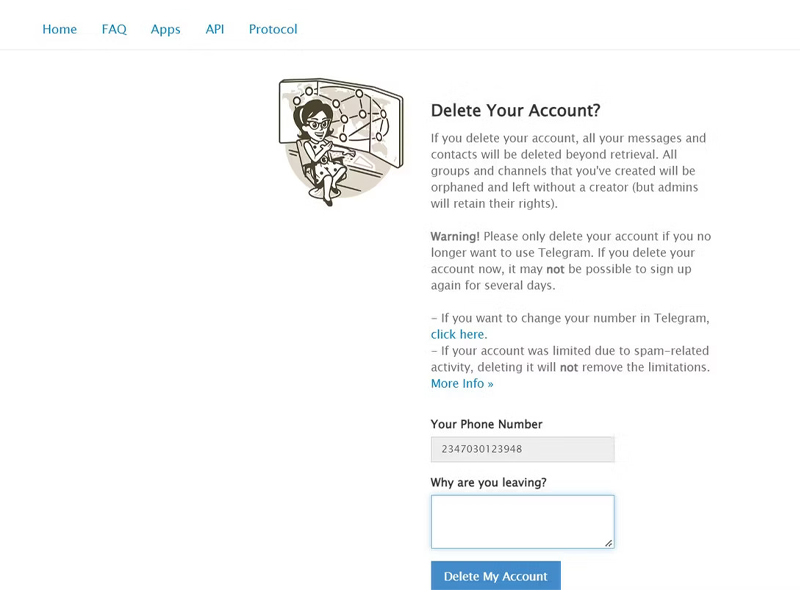Viewport: 800px width, 600px height.
Task: Go to the FAQ page
Action: (114, 29)
